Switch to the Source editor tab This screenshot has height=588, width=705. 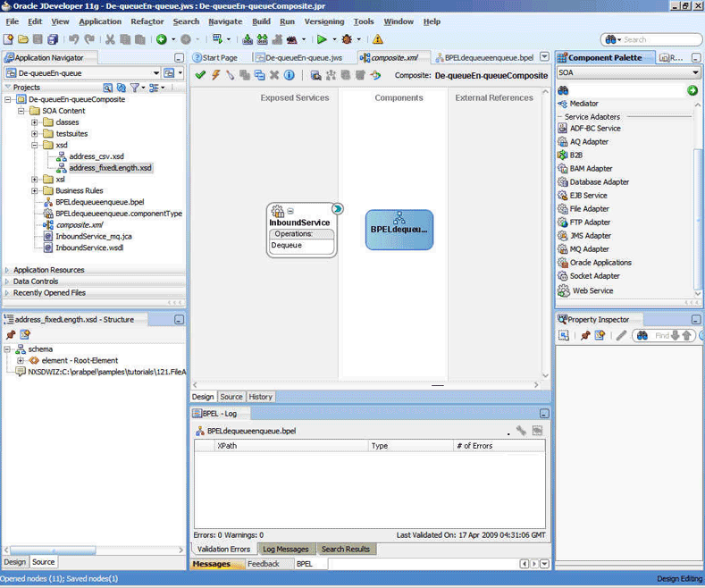click(231, 397)
